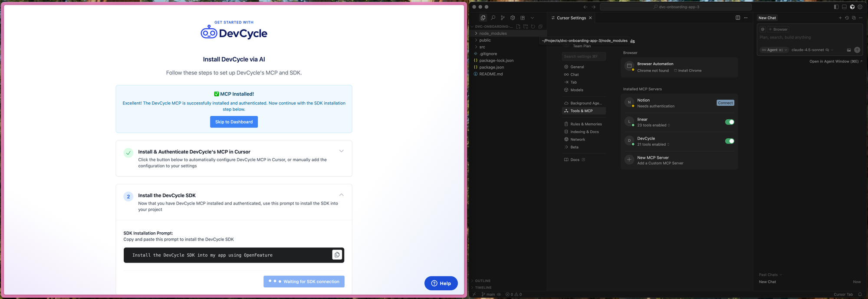Disable the linear MCP server toggle
868x299 pixels.
coord(730,122)
